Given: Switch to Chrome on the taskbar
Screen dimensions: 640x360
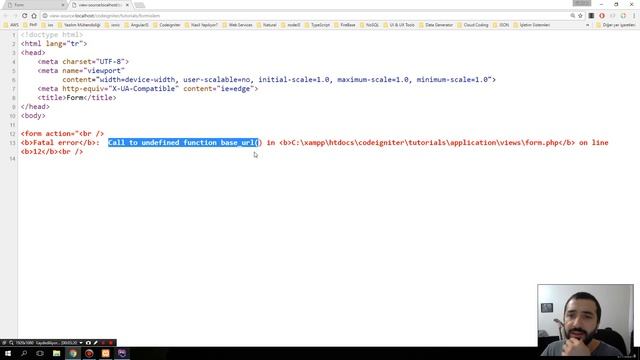Looking at the screenshot, I should pos(73,353).
